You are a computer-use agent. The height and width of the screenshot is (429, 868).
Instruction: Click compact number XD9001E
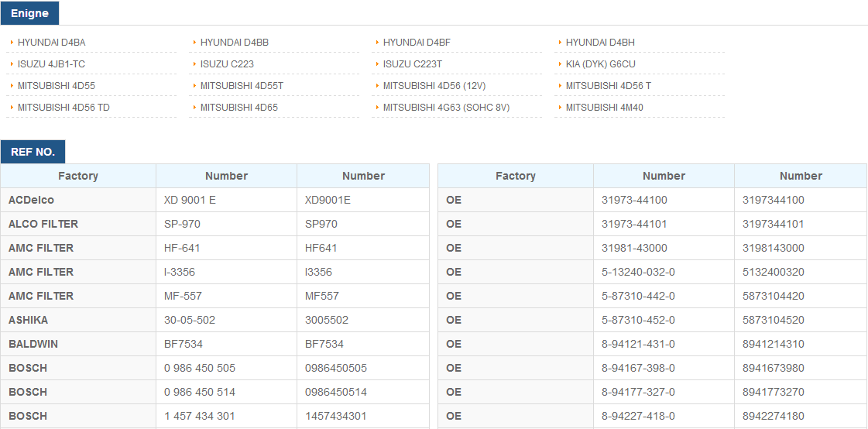pyautogui.click(x=328, y=200)
